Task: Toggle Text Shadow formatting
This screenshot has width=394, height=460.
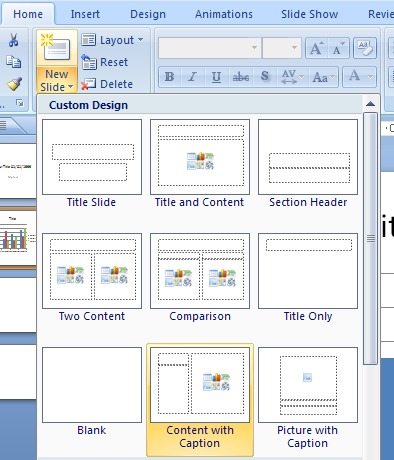Action: pos(265,77)
